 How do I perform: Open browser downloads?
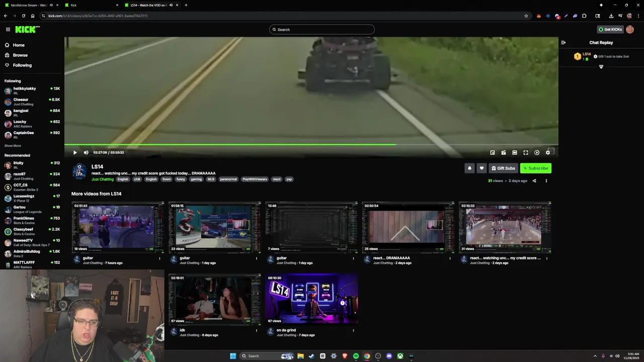tap(611, 16)
